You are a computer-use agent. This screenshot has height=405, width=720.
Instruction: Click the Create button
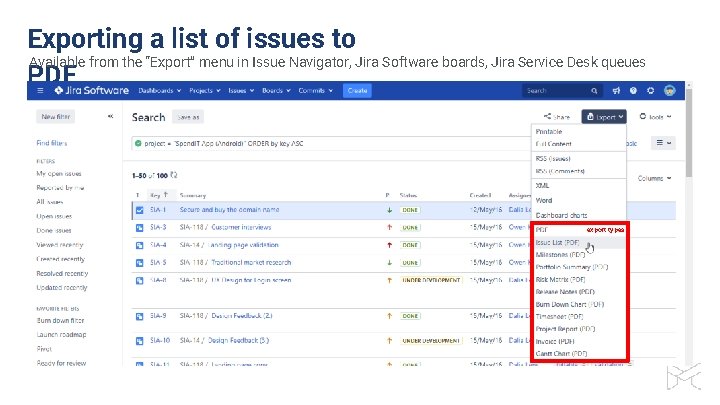357,90
